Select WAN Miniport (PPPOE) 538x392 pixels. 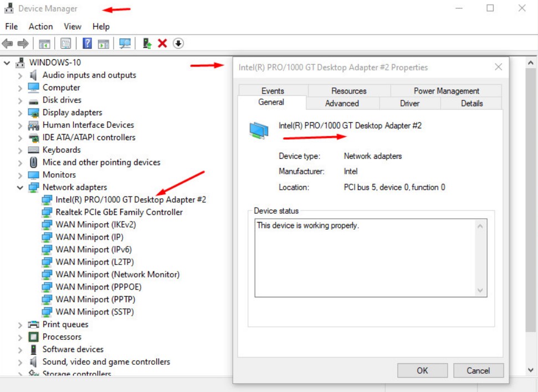tap(99, 287)
